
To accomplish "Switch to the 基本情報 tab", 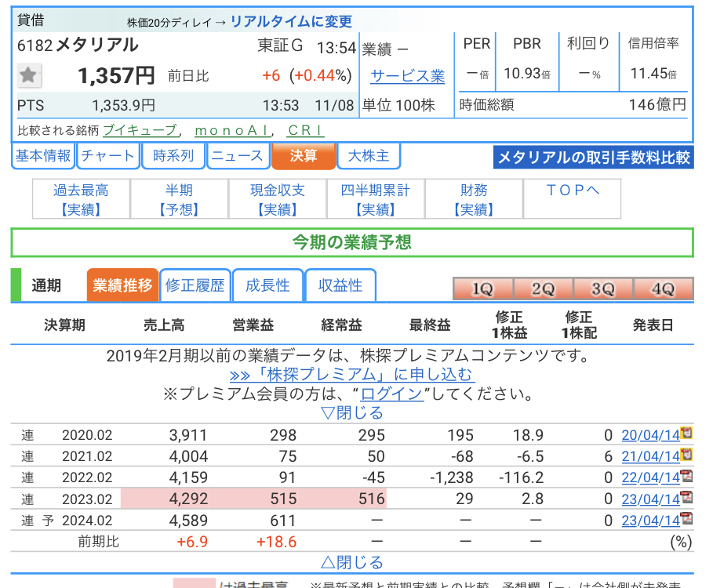I will click(43, 156).
